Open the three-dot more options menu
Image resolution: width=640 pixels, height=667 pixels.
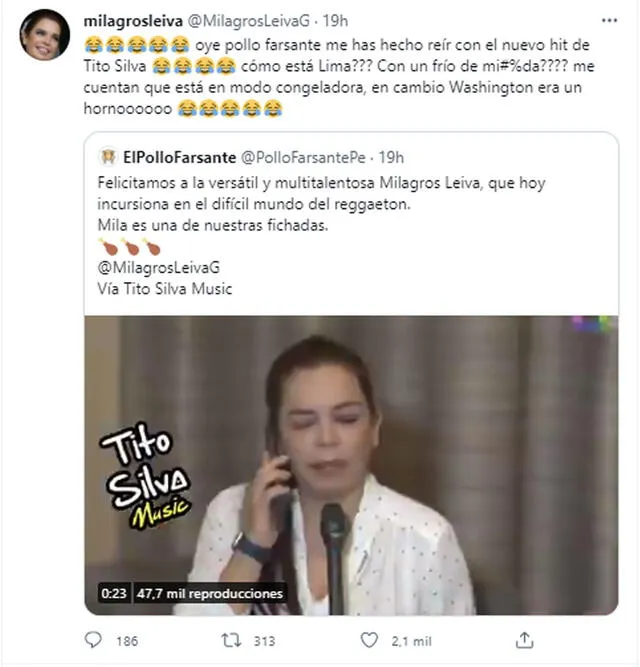coord(609,20)
